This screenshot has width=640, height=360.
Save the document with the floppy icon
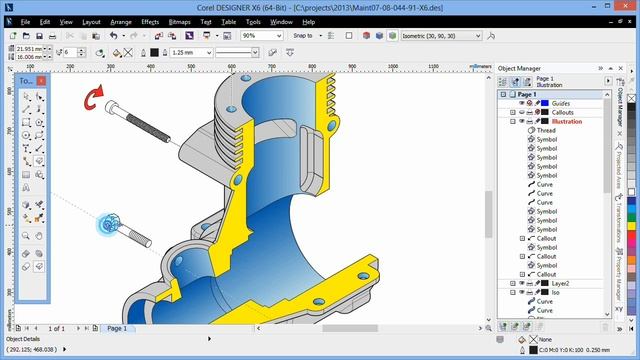click(x=39, y=36)
